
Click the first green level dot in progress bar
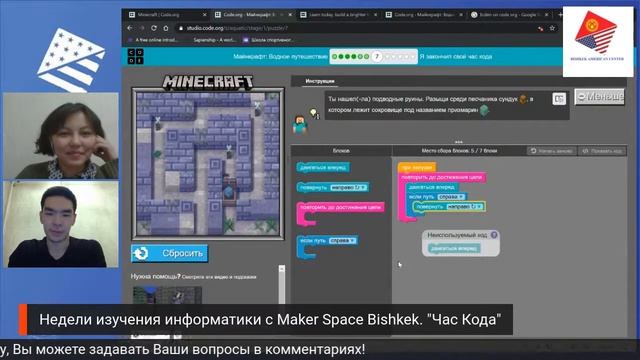335,57
